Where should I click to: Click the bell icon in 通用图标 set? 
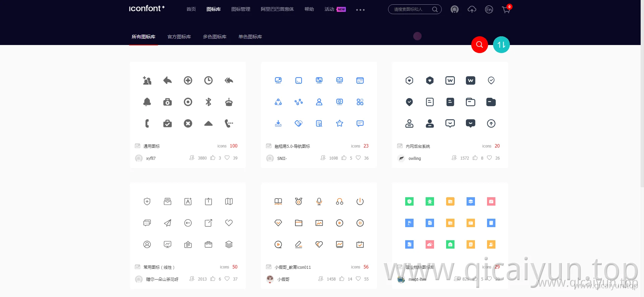[147, 102]
